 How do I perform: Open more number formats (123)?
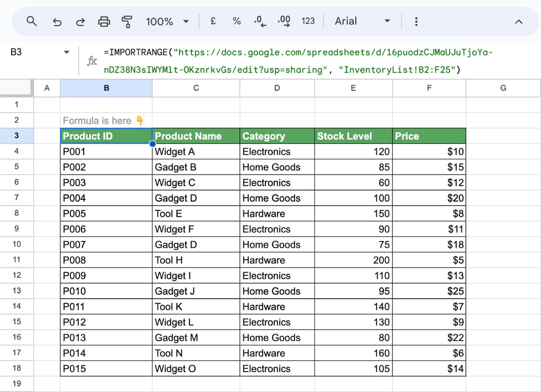(x=308, y=21)
